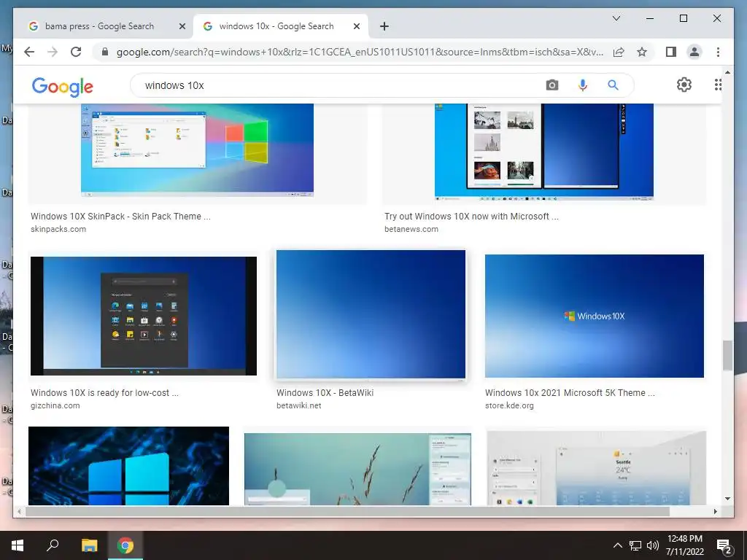The height and width of the screenshot is (560, 747).
Task: Open taskbar clock and calendar
Action: point(684,545)
